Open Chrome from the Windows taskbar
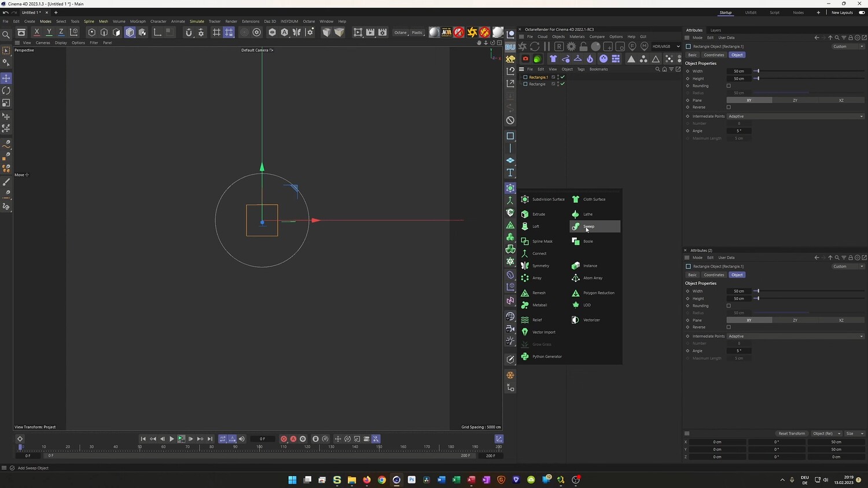The image size is (868, 488). pos(382,480)
